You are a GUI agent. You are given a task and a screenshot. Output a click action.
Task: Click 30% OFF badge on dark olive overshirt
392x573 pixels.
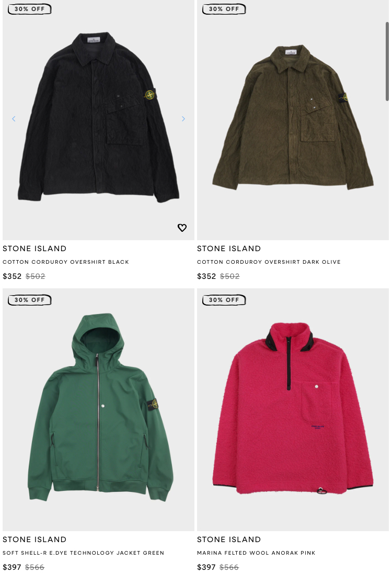(x=224, y=9)
